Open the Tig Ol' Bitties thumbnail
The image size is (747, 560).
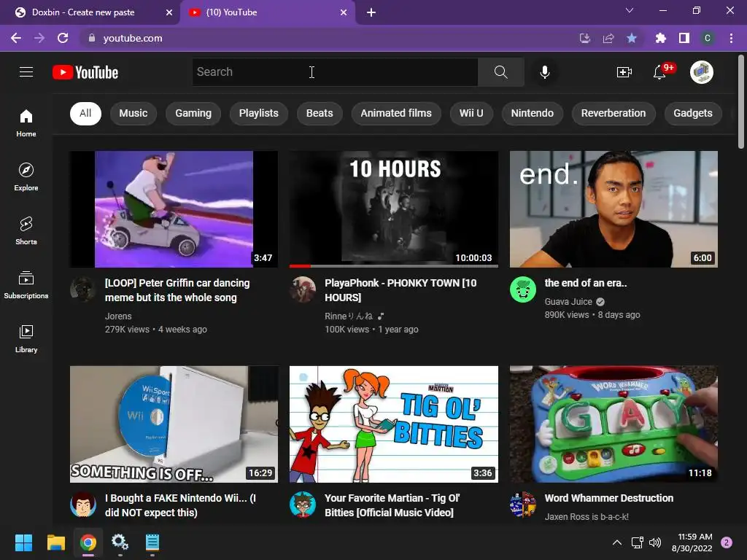[394, 424]
